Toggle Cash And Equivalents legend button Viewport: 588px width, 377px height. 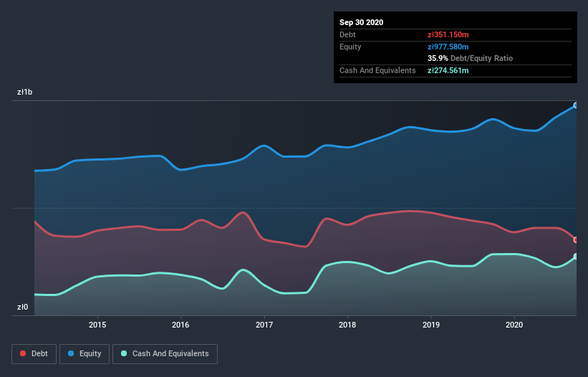click(165, 354)
